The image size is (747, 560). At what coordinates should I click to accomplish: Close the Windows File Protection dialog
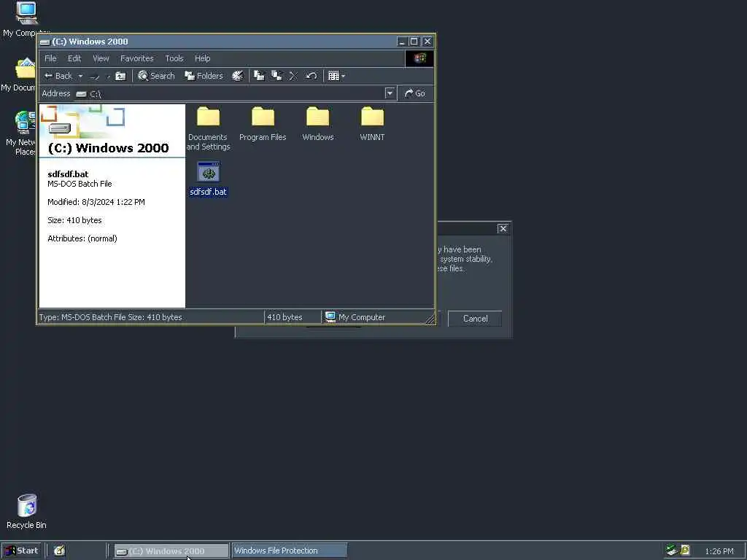(503, 228)
